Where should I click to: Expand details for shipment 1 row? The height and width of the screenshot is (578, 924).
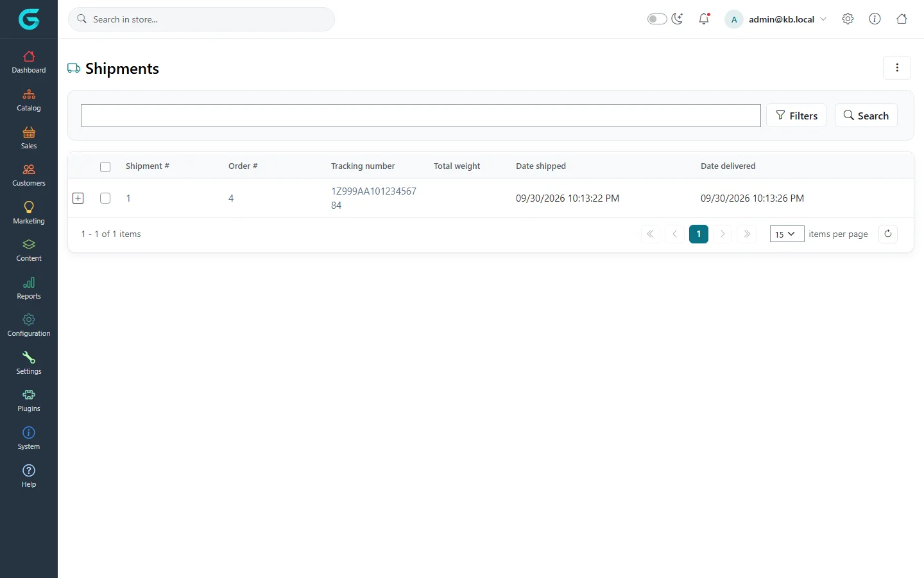click(x=78, y=198)
